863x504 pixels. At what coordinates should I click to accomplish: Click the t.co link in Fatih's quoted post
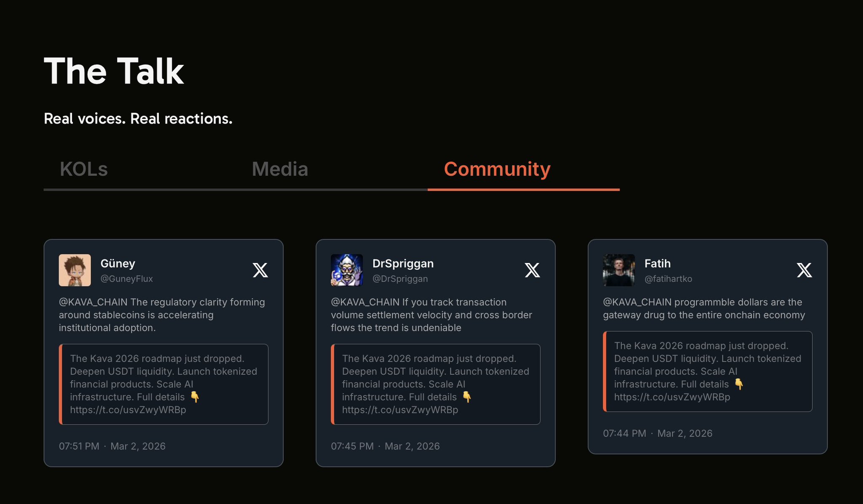[x=672, y=397]
